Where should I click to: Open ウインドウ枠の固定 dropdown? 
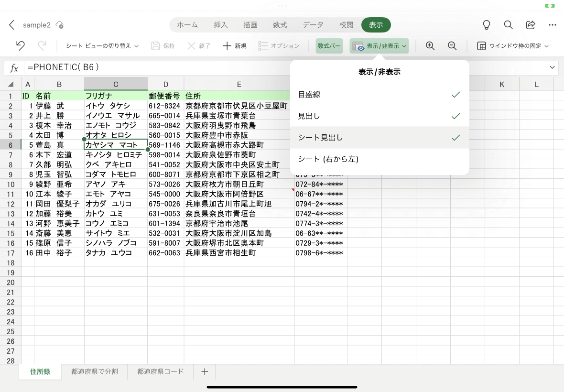tap(513, 46)
